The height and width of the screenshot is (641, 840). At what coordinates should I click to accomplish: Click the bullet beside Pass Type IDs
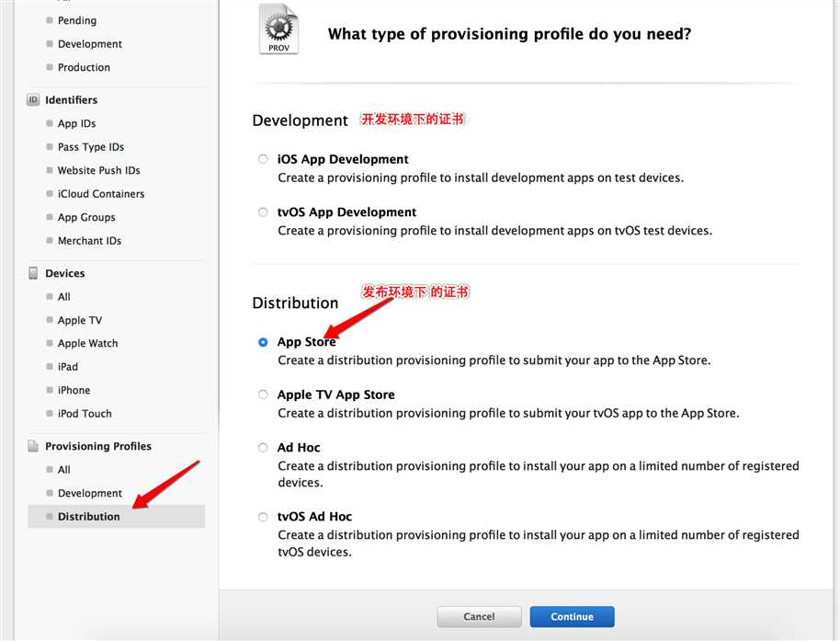50,147
